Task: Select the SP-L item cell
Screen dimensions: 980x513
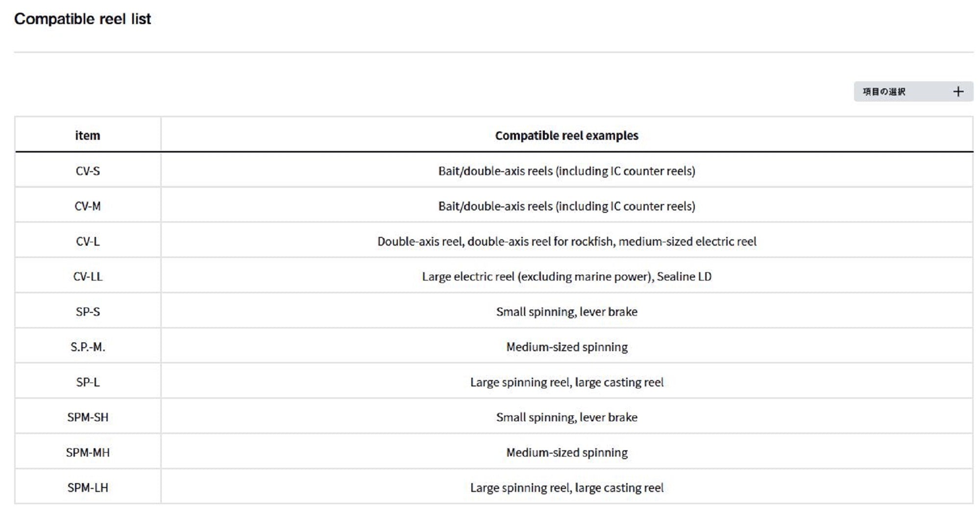Action: coord(88,382)
